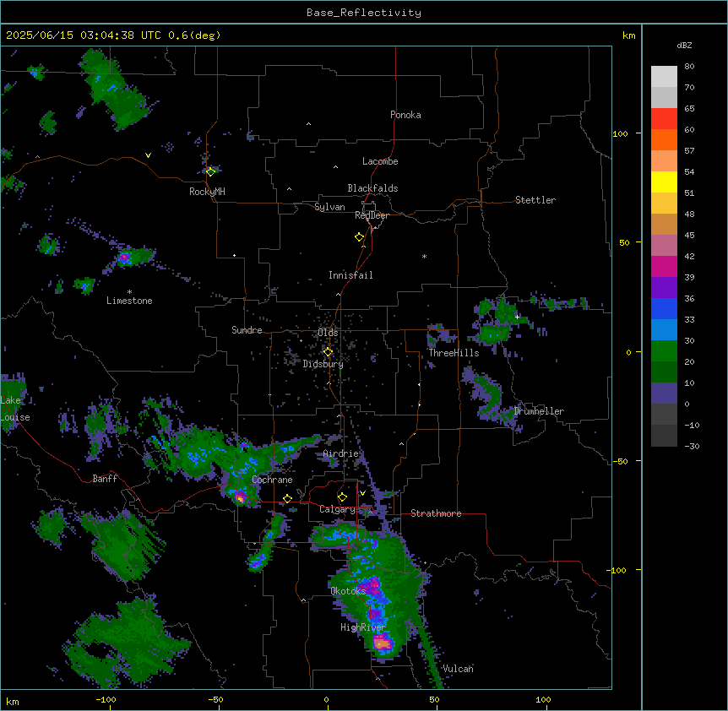The height and width of the screenshot is (711, 728).
Task: Select the yellow diamond marker south of RedDeer
Action: click(x=359, y=237)
